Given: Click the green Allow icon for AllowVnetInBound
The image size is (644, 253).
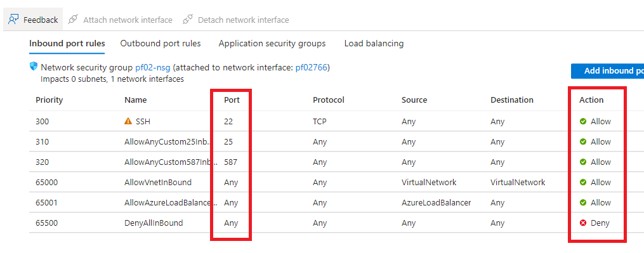Looking at the screenshot, I should coord(583,183).
